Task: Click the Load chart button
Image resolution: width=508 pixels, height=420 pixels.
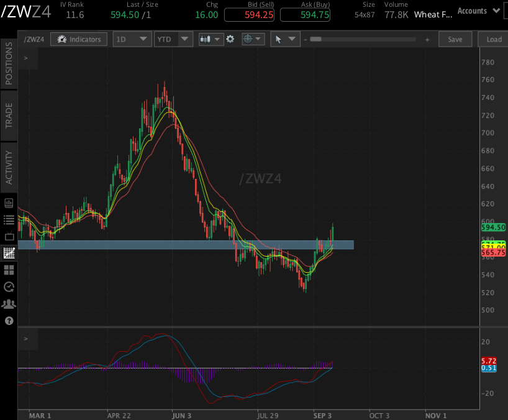Action: [x=494, y=39]
